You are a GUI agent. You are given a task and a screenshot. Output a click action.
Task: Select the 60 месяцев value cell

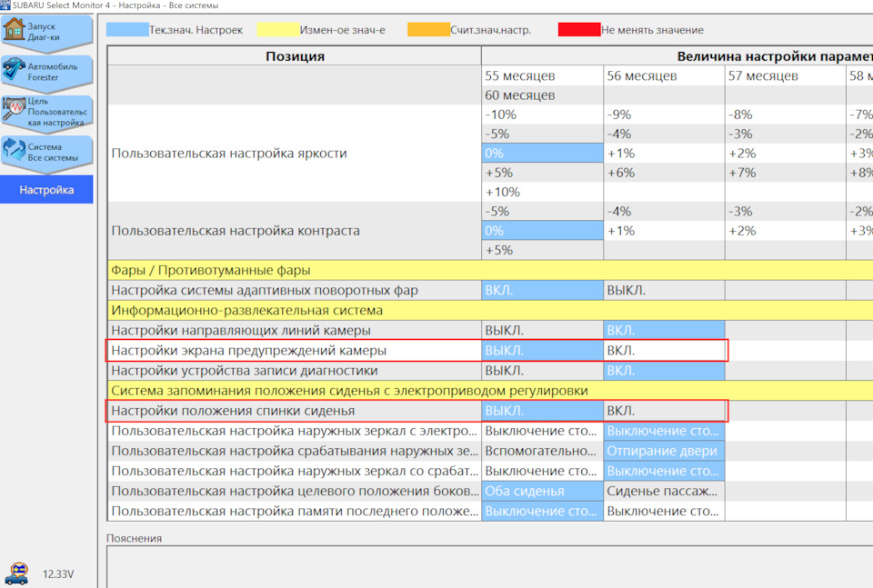(542, 95)
